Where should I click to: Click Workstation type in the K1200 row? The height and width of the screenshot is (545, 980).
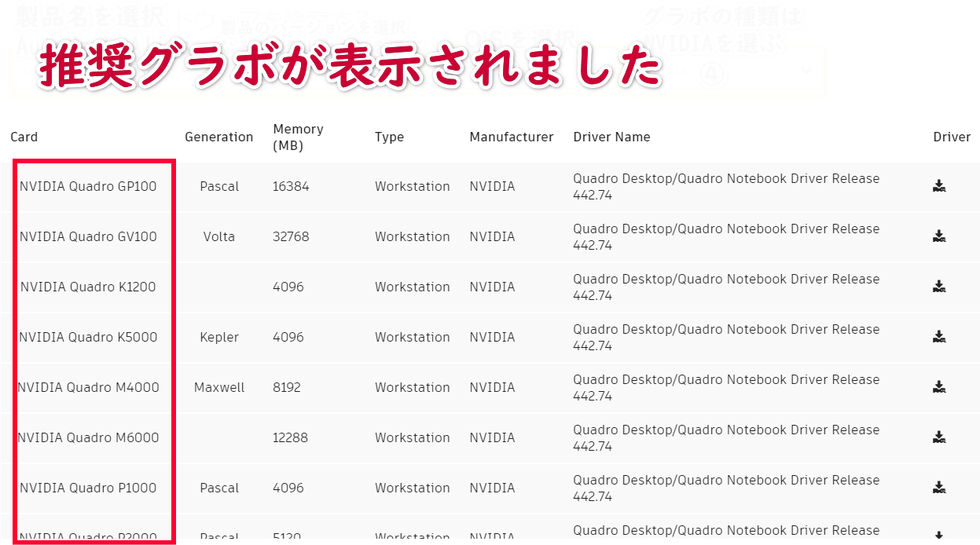tap(413, 287)
